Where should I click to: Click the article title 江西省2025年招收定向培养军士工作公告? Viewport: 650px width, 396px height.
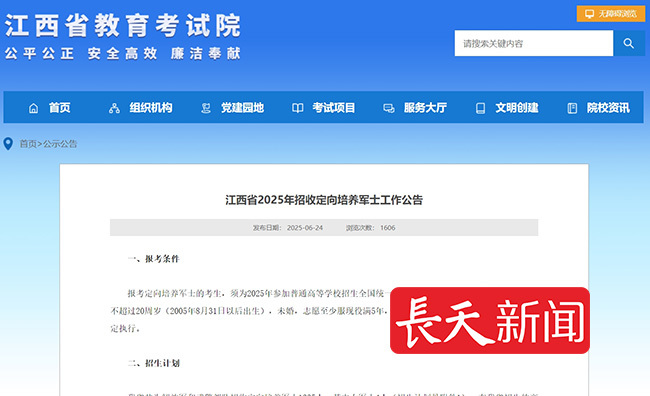[x=324, y=200]
